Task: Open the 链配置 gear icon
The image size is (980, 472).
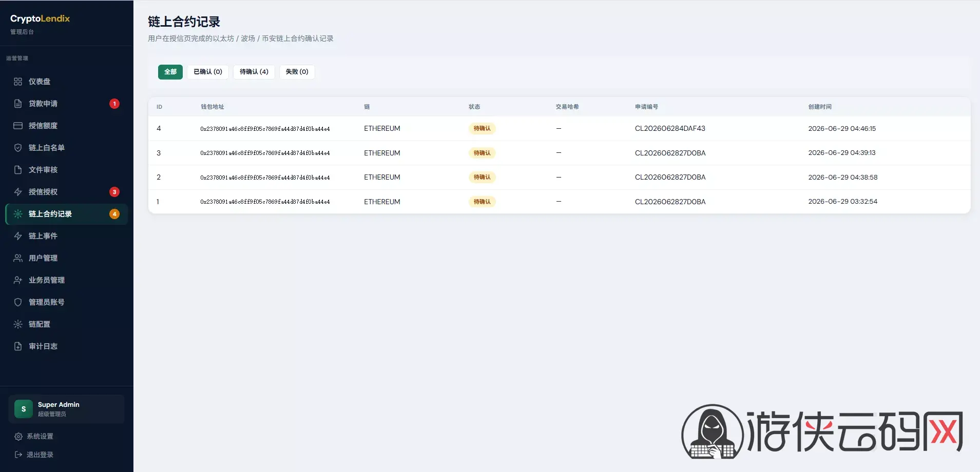Action: (18, 324)
